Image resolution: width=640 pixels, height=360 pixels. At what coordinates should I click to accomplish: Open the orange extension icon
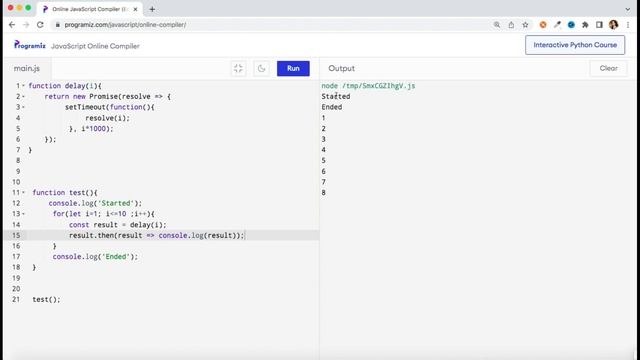[543, 25]
